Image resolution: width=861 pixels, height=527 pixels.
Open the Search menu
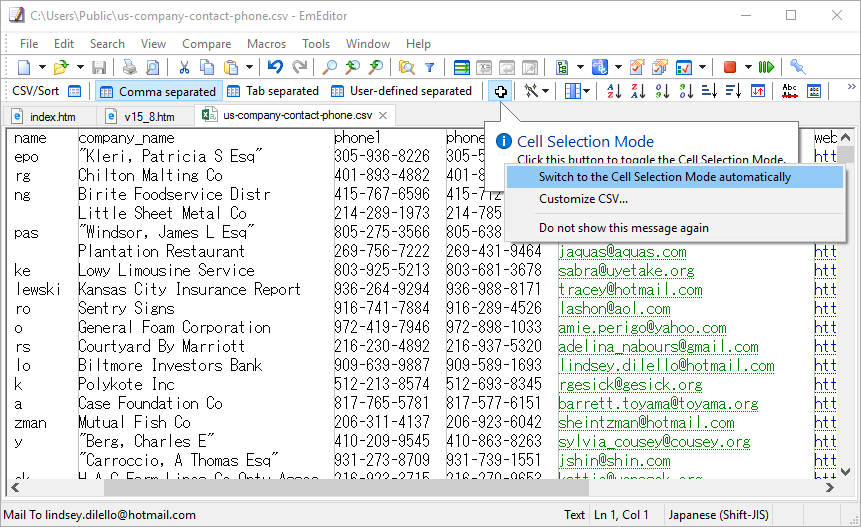tap(107, 44)
